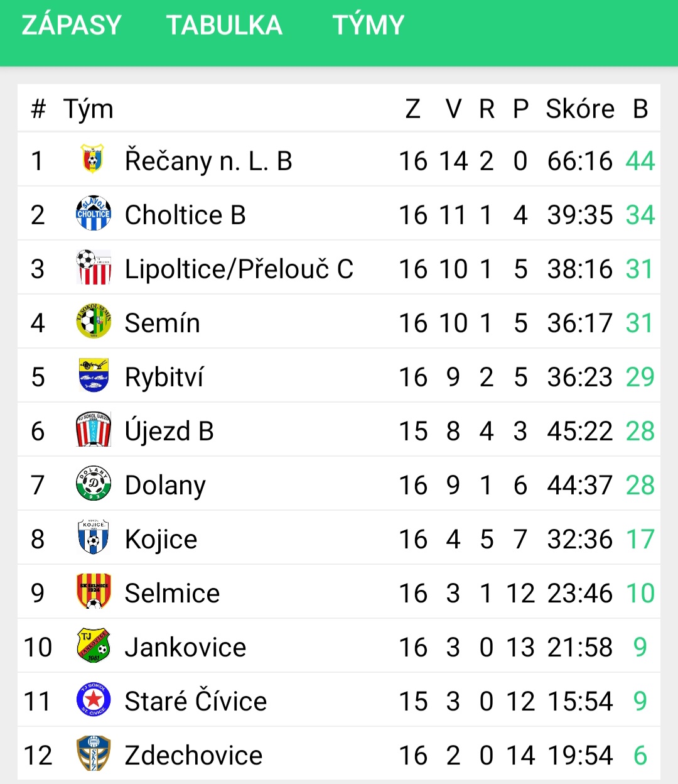This screenshot has height=784, width=678.
Task: Click the Lipoltice/Přelouč C team crest
Action: [93, 267]
